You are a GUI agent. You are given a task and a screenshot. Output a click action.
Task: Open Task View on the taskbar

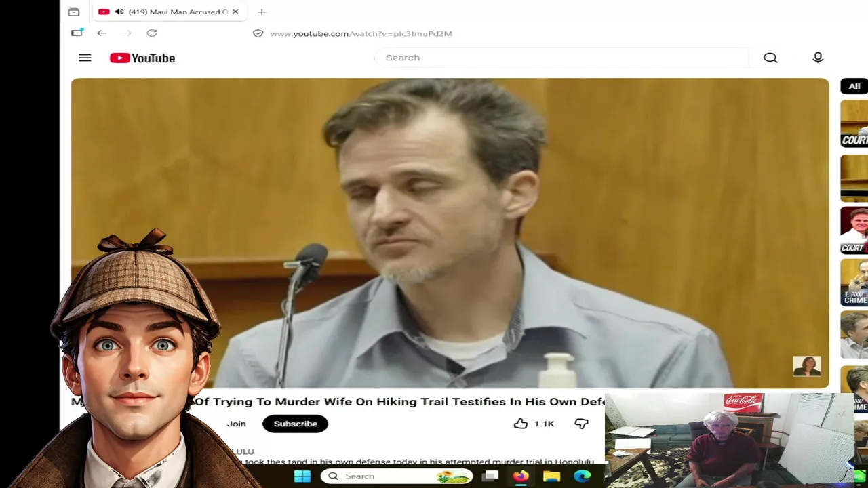tap(490, 476)
